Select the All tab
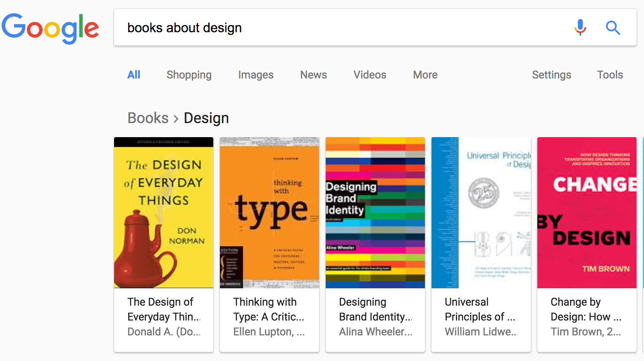The height and width of the screenshot is (361, 644). coord(134,75)
